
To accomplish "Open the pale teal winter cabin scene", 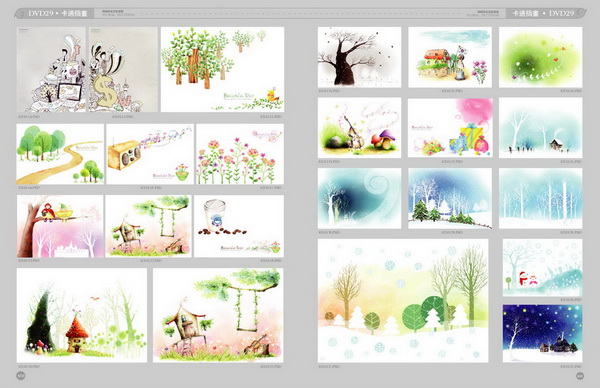I will 541,127.
